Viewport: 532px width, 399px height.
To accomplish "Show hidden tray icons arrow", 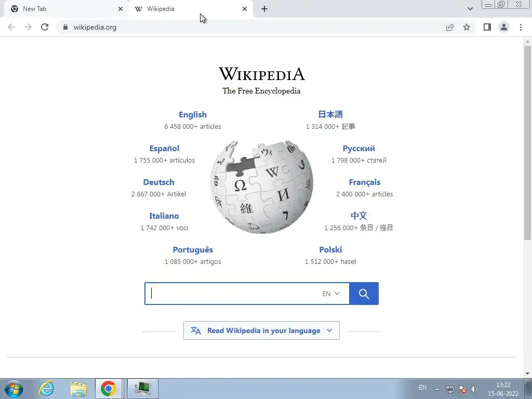I will (437, 389).
